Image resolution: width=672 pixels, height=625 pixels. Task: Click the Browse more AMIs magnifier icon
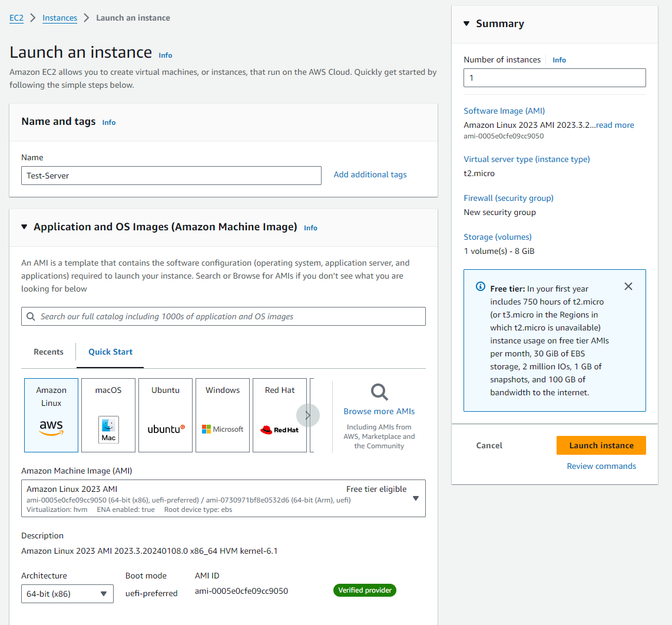(379, 392)
